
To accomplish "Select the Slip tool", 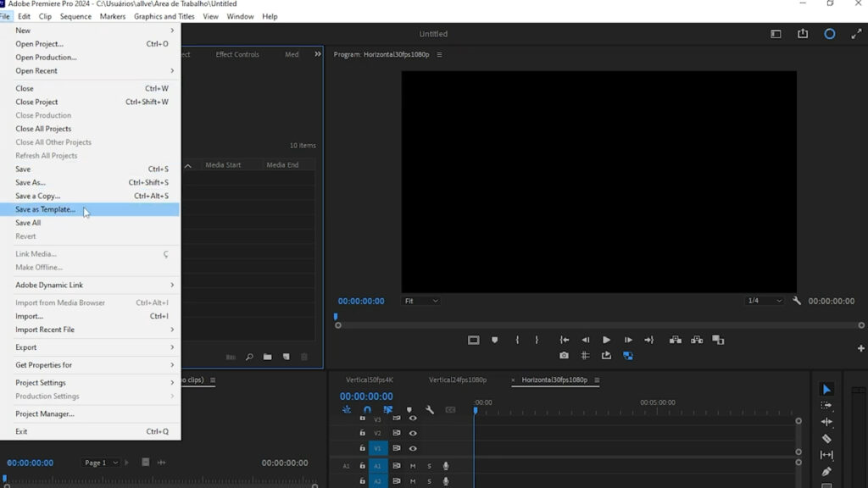I will click(826, 455).
